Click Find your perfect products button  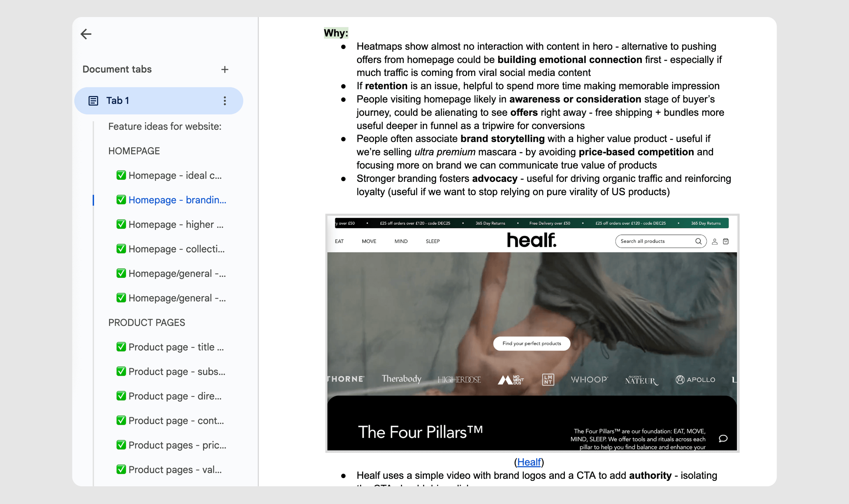(x=531, y=343)
